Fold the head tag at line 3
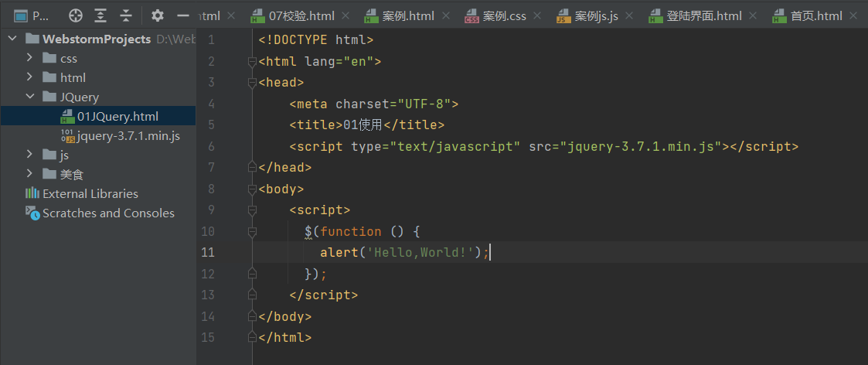868x365 pixels. coord(253,83)
